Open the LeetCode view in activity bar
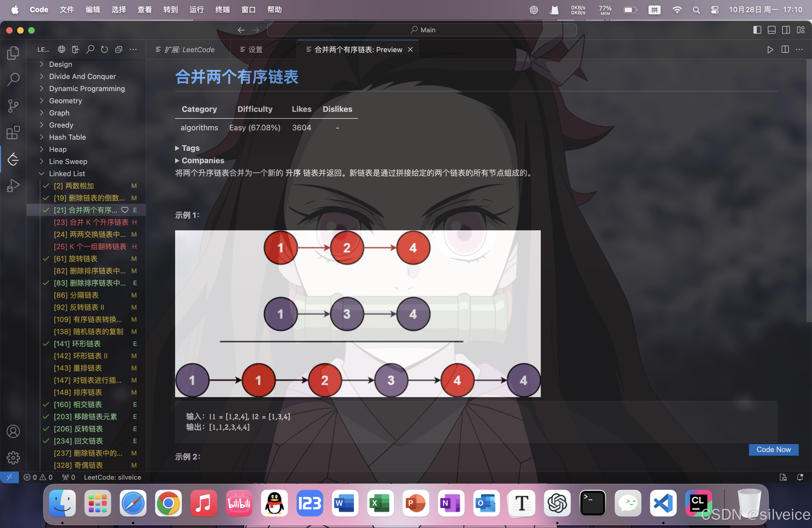The image size is (812, 528). pos(13,159)
